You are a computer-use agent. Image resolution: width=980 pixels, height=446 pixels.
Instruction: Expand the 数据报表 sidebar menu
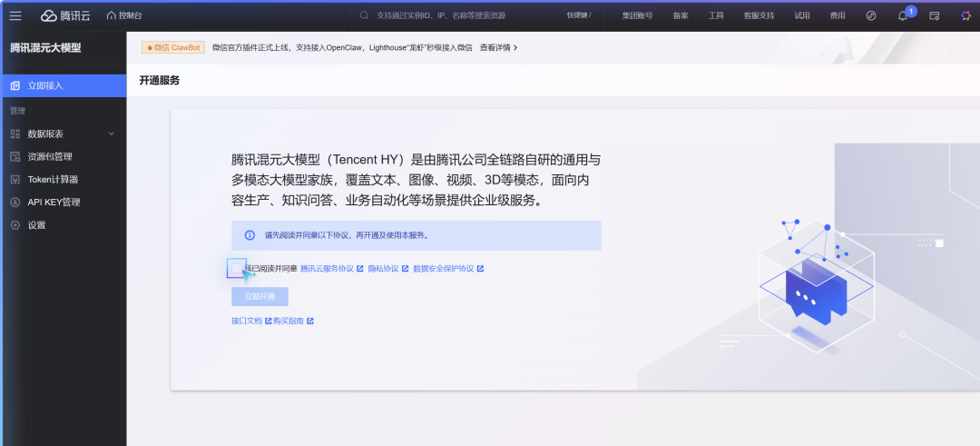tap(112, 134)
